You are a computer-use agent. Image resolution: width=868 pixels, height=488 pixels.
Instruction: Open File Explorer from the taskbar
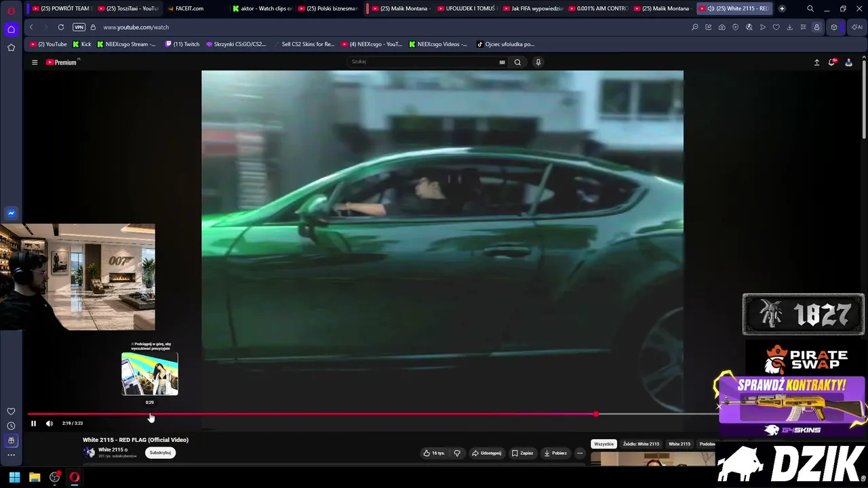pos(35,477)
